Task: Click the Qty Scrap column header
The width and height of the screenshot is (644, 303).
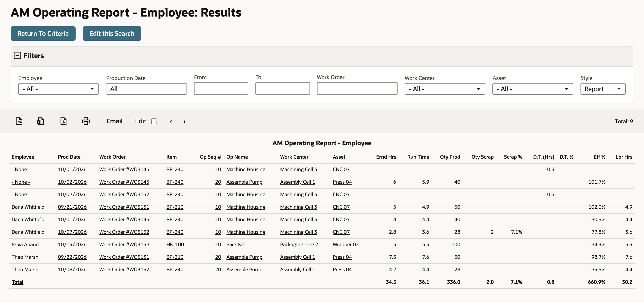Action: point(482,157)
